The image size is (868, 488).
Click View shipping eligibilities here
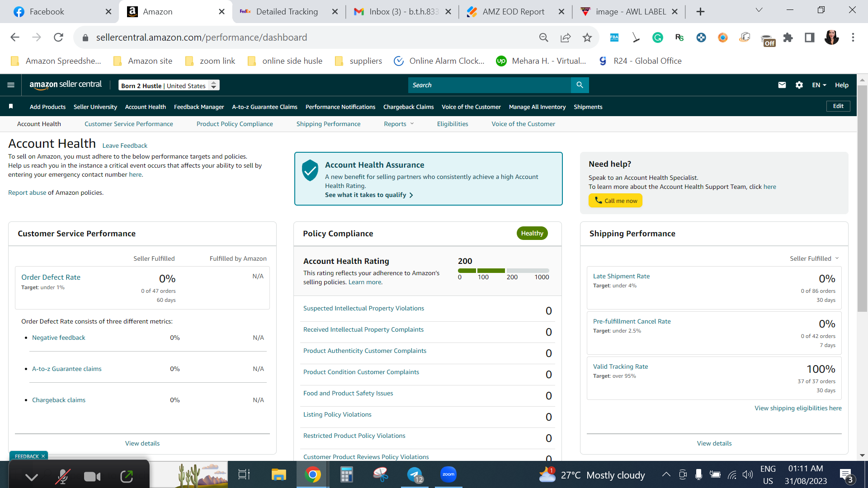coord(798,408)
